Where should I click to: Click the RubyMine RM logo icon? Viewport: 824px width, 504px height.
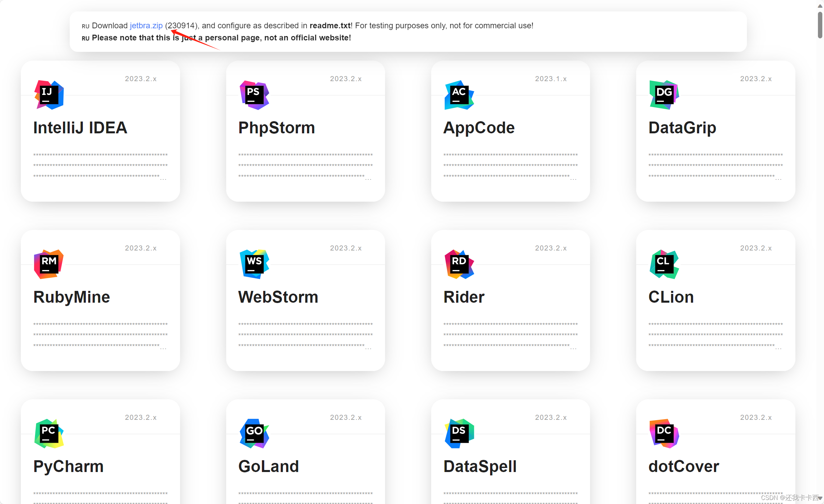click(x=49, y=264)
